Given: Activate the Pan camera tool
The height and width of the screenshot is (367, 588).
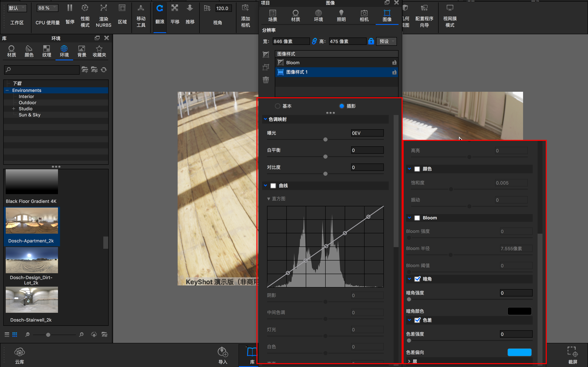Looking at the screenshot, I should click(175, 8).
